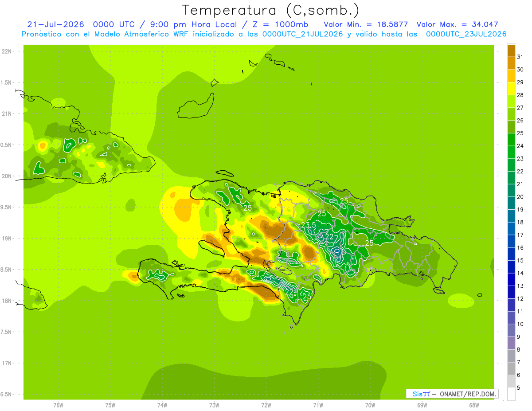Click the "ONAMET/REP.DOM." credit label
The width and height of the screenshot is (532, 411).
469,394
